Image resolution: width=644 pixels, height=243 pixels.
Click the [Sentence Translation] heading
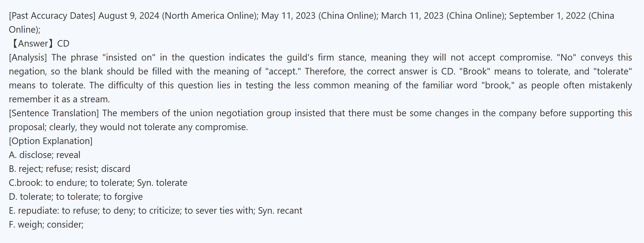(54, 113)
